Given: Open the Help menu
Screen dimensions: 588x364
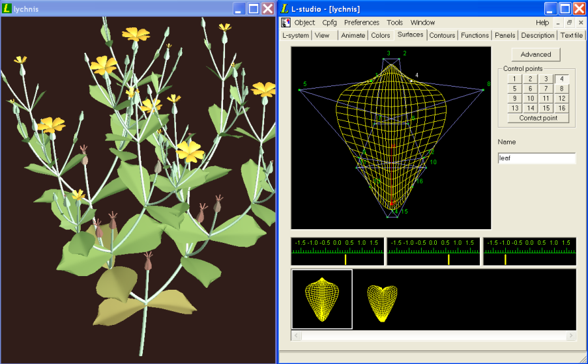Looking at the screenshot, I should coord(542,23).
